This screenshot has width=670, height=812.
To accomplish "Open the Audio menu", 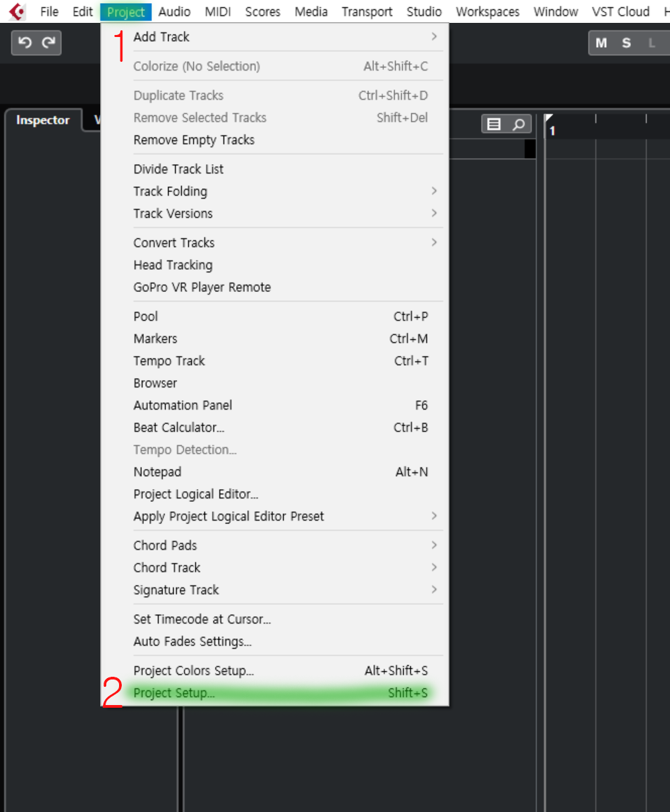I will click(174, 11).
